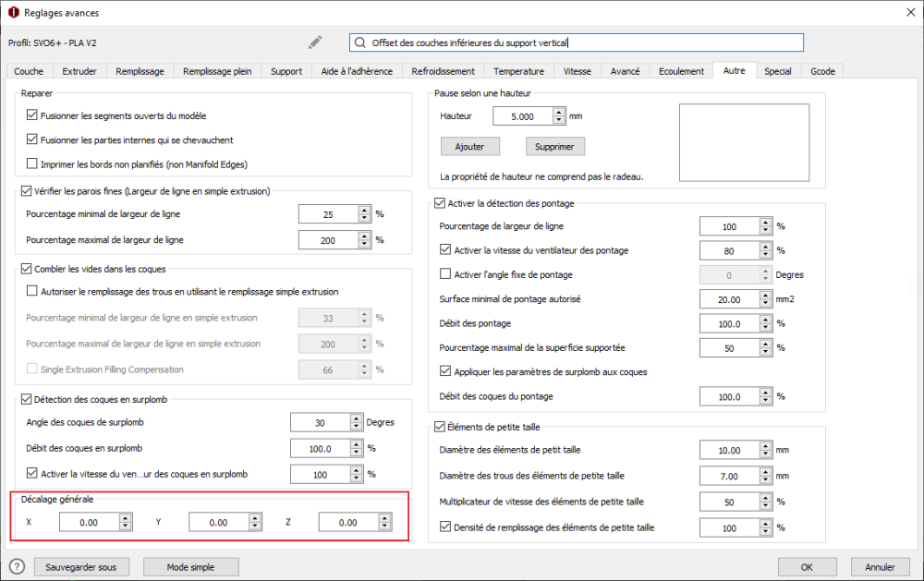
Task: Raise Angle des coques de surplomb value
Action: [x=356, y=418]
